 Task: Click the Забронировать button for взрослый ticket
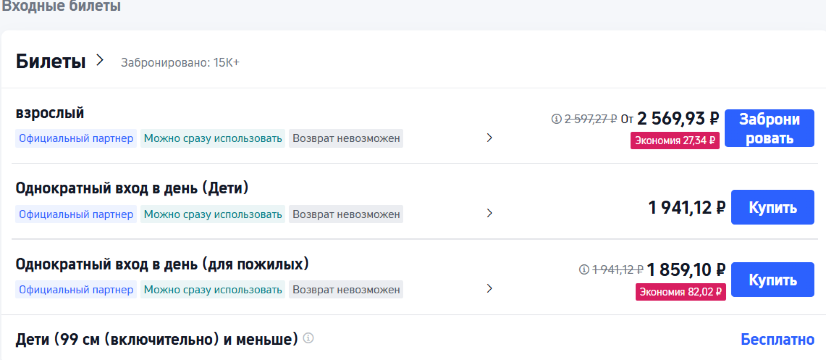coord(770,129)
